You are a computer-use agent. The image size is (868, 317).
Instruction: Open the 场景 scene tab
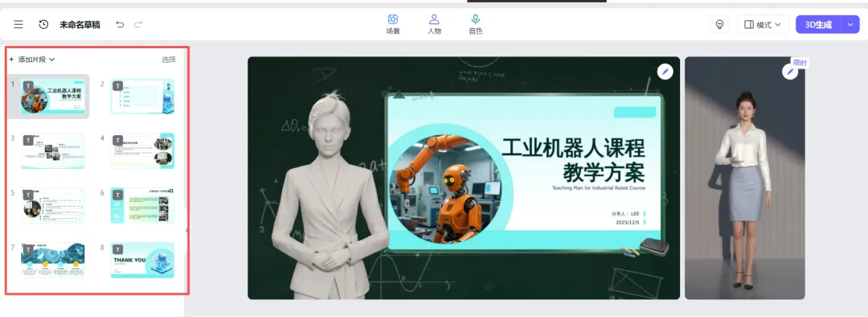[393, 24]
